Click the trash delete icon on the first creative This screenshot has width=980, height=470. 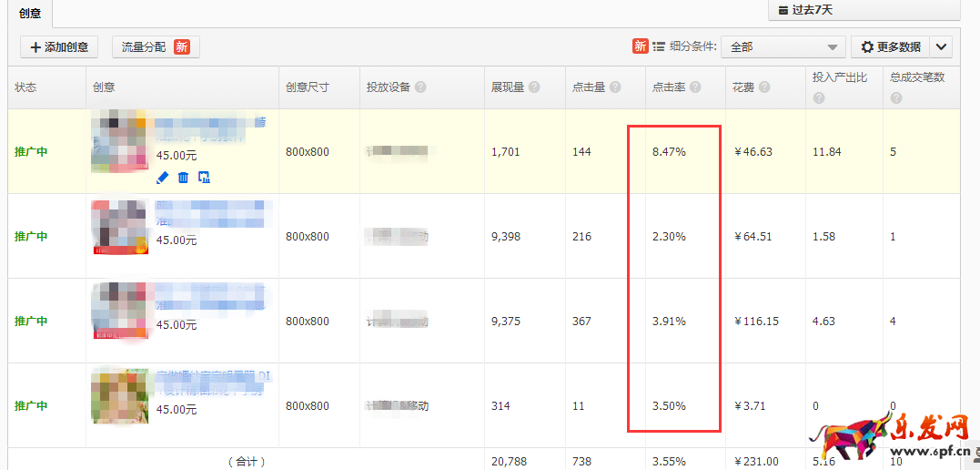[x=183, y=177]
